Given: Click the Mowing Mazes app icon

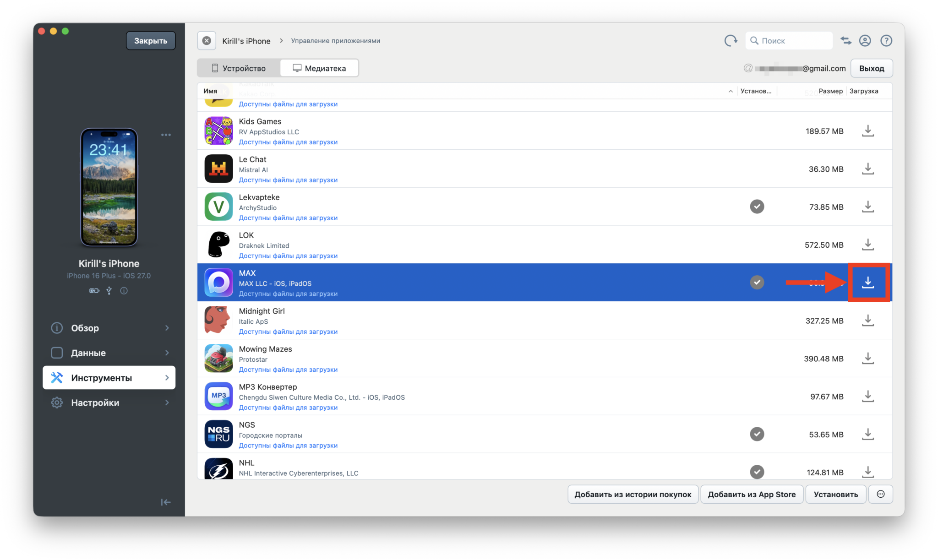Looking at the screenshot, I should pos(218,359).
